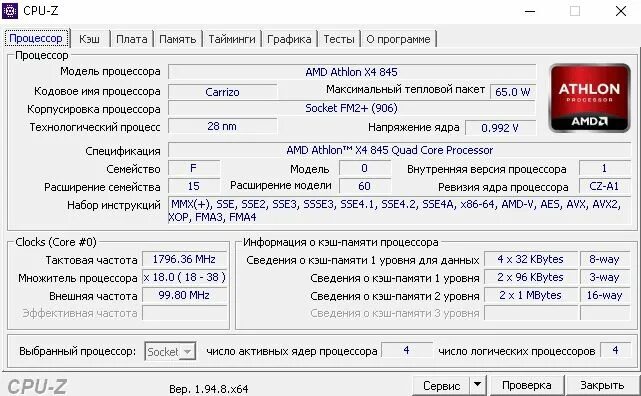
Task: Click the CPU-Z app icon in title bar
Action: [x=10, y=11]
